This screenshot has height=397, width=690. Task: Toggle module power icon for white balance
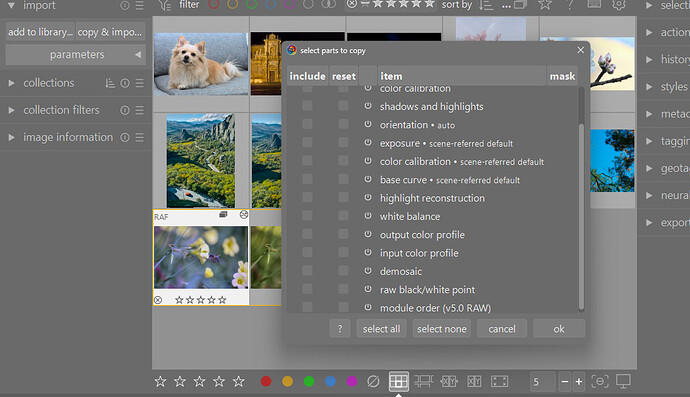coord(368,216)
